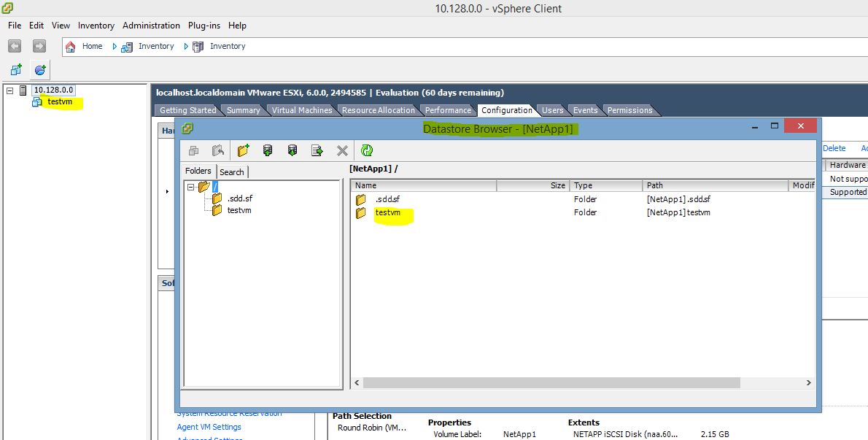The image size is (868, 440).
Task: Open Agent VM Settings
Action: [x=209, y=426]
